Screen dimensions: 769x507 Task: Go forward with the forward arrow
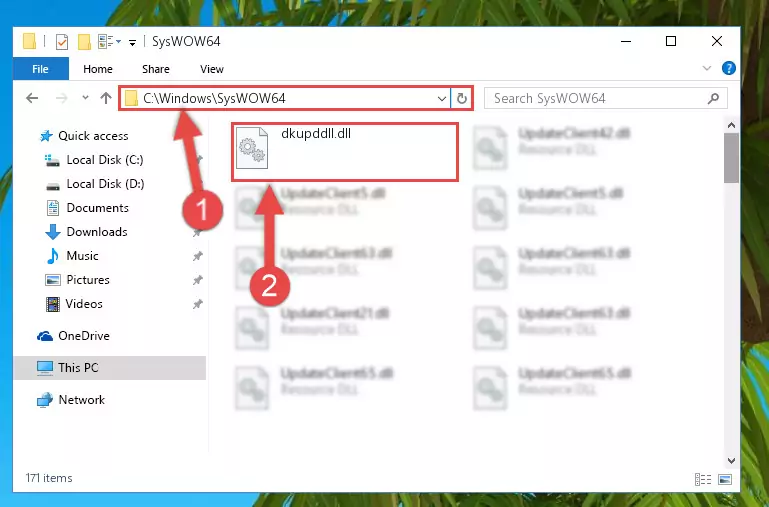click(x=61, y=98)
